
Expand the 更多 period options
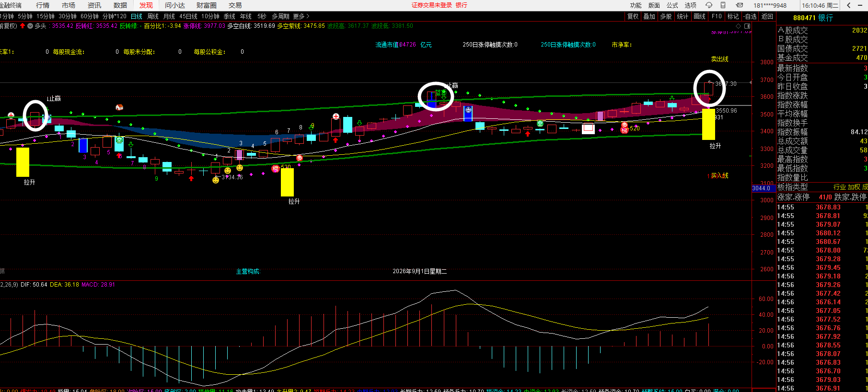pos(301,16)
